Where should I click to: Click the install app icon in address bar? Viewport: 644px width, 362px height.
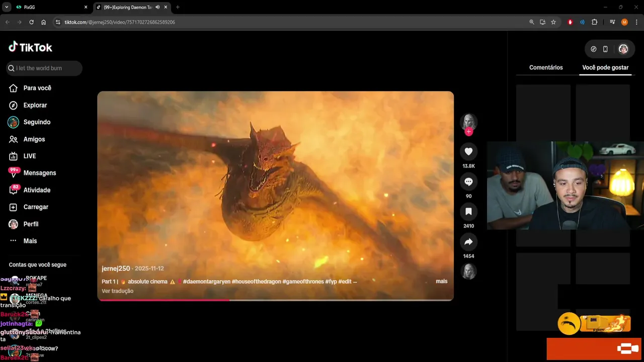tap(542, 22)
